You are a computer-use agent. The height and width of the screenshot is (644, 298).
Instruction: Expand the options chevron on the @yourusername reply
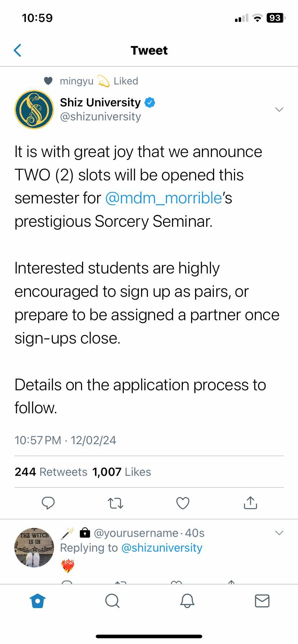click(279, 533)
